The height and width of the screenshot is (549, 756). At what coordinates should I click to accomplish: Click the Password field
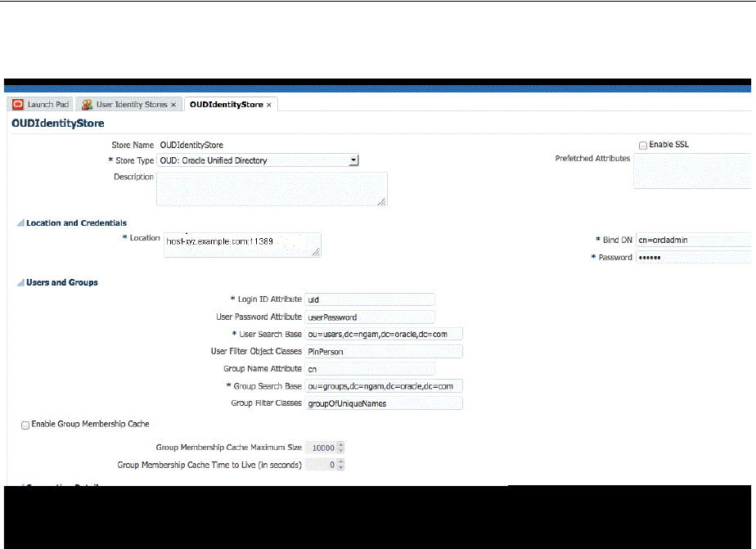coord(693,258)
